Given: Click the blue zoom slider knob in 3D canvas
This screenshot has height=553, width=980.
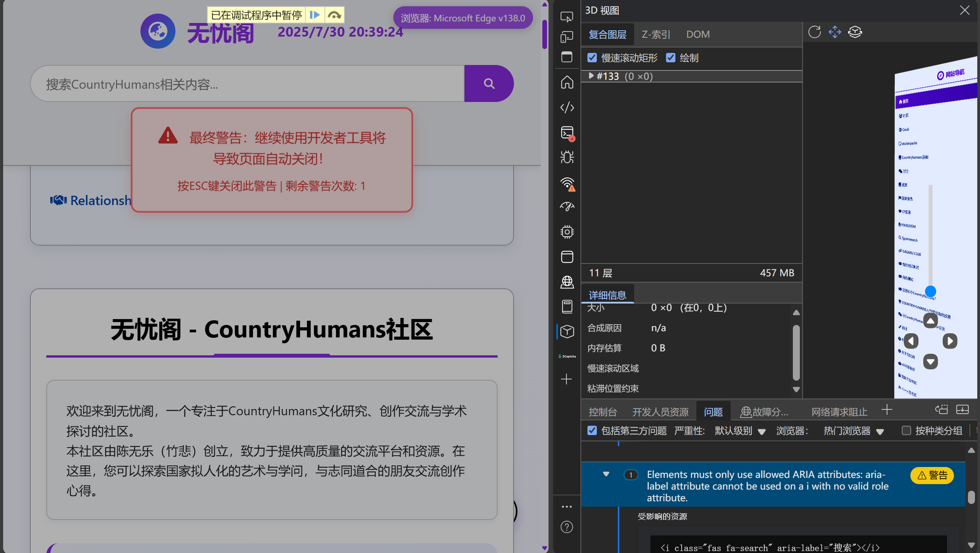Looking at the screenshot, I should point(931,291).
